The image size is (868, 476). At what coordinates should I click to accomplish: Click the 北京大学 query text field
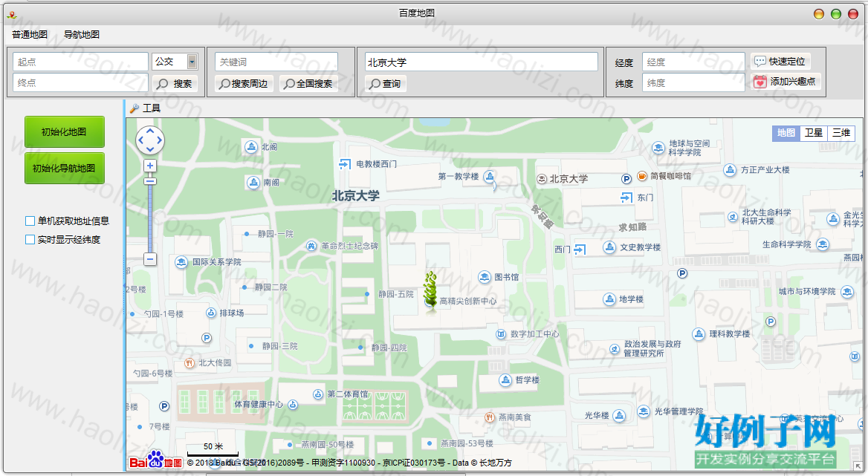pyautogui.click(x=481, y=62)
